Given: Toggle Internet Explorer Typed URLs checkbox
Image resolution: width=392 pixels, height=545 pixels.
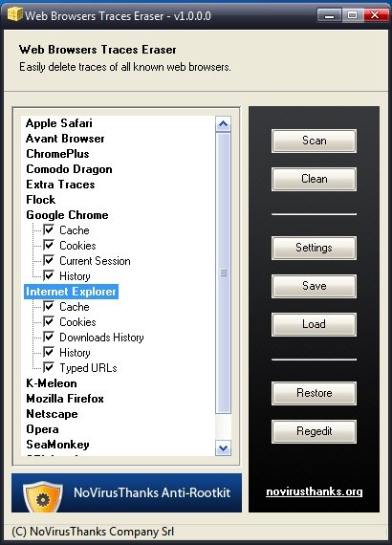Looking at the screenshot, I should 49,367.
